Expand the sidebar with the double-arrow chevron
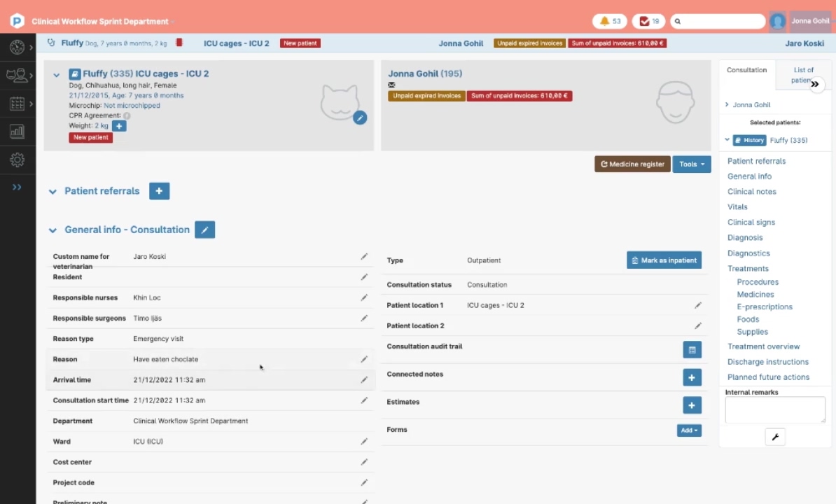The image size is (836, 504). [x=17, y=187]
